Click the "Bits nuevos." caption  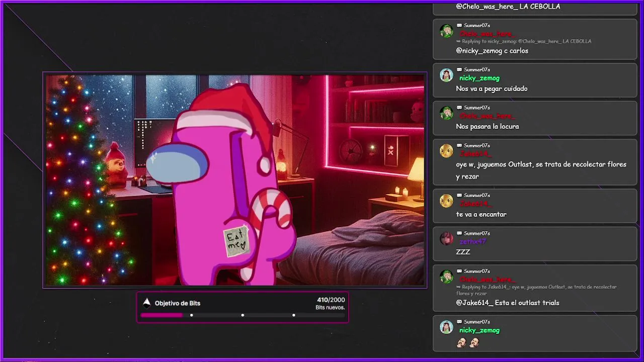330,307
